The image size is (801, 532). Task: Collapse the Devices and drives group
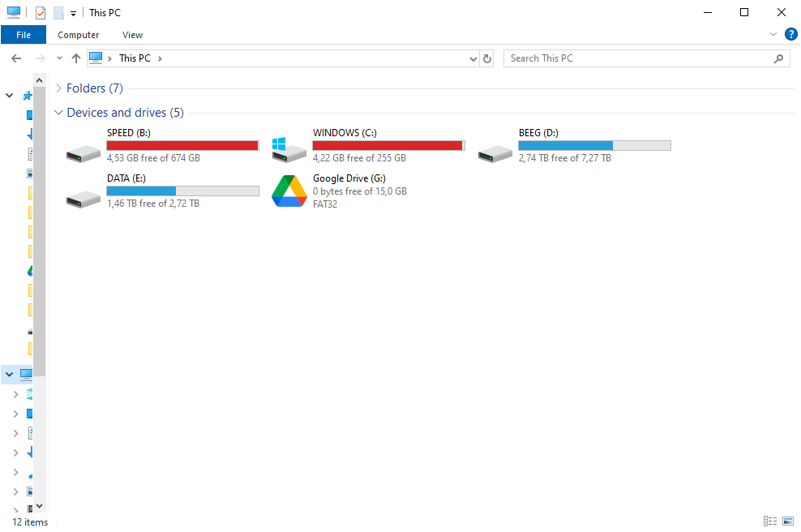coord(58,113)
